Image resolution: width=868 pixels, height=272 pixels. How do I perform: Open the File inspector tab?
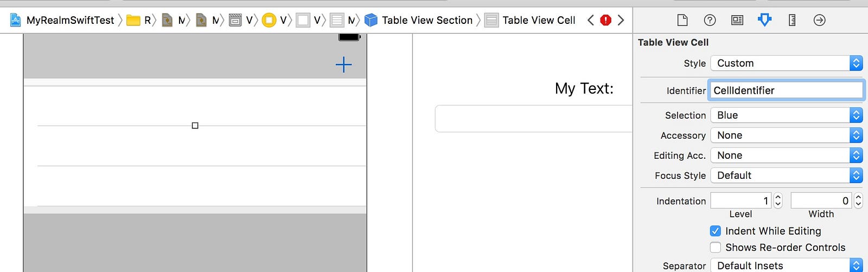point(682,20)
